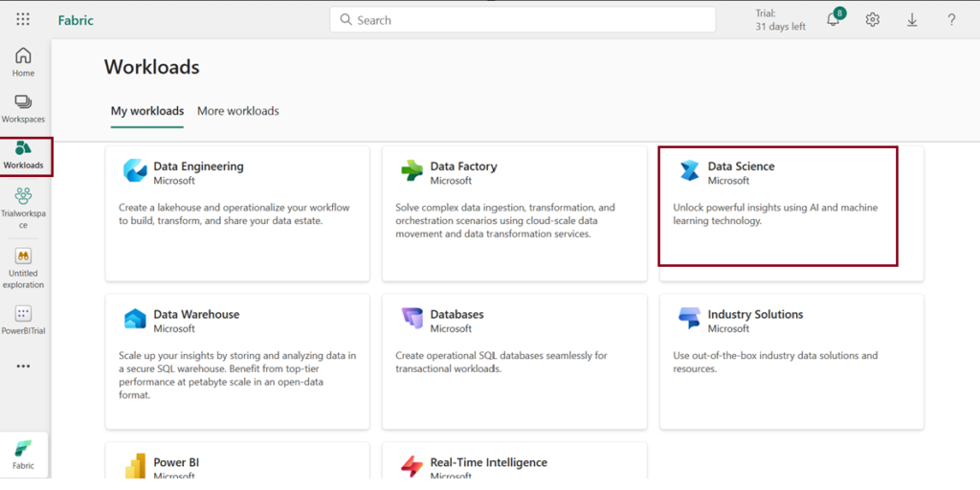Open the Data Science workload card
980x490 pixels.
tap(778, 206)
